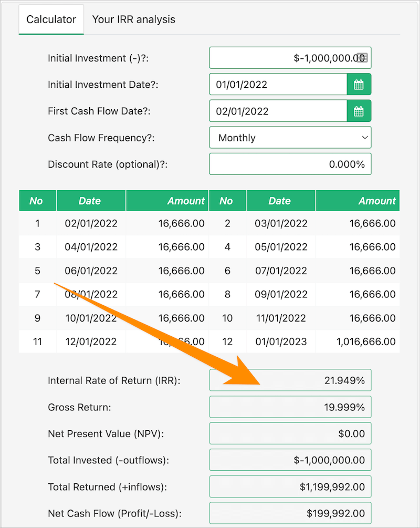Click the Internal Rate of Return label

click(114, 380)
